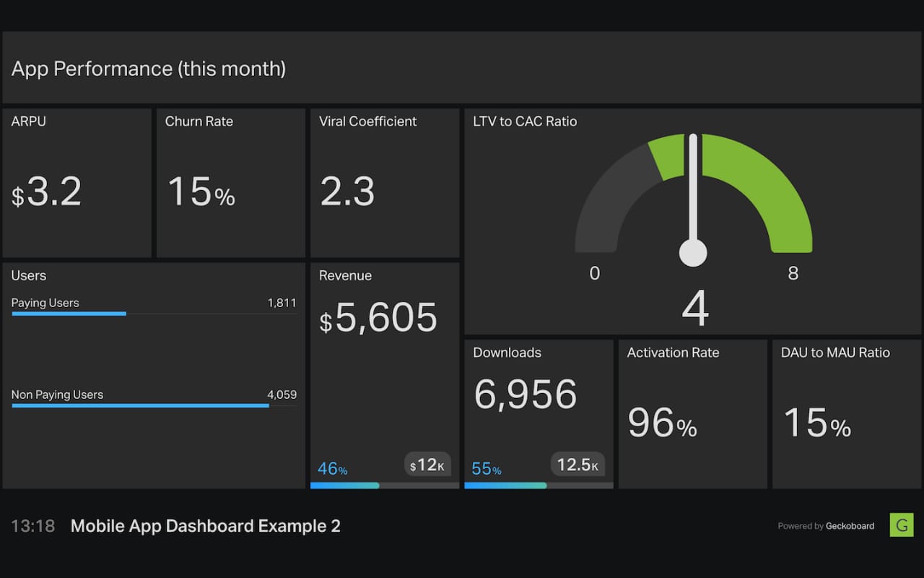Click the Downloads 6,956 figure
The width and height of the screenshot is (924, 578).
click(x=525, y=394)
